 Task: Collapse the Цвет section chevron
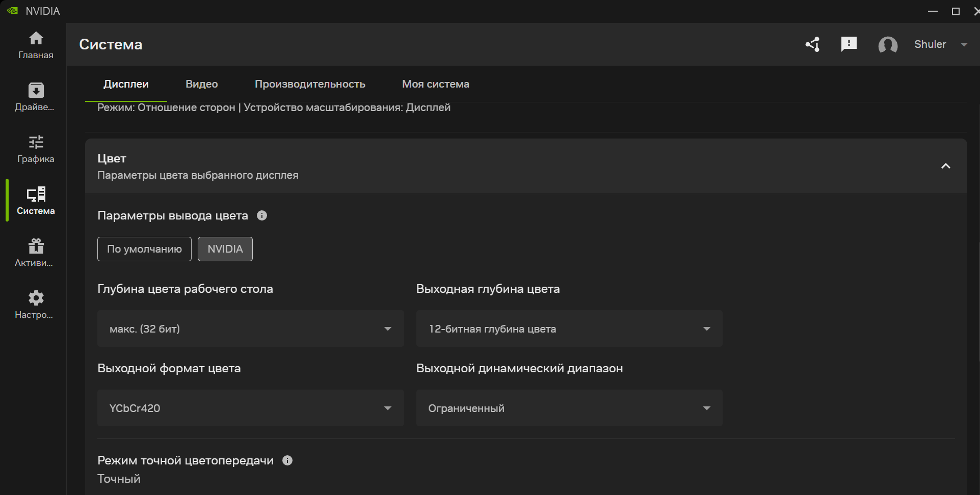(x=945, y=166)
